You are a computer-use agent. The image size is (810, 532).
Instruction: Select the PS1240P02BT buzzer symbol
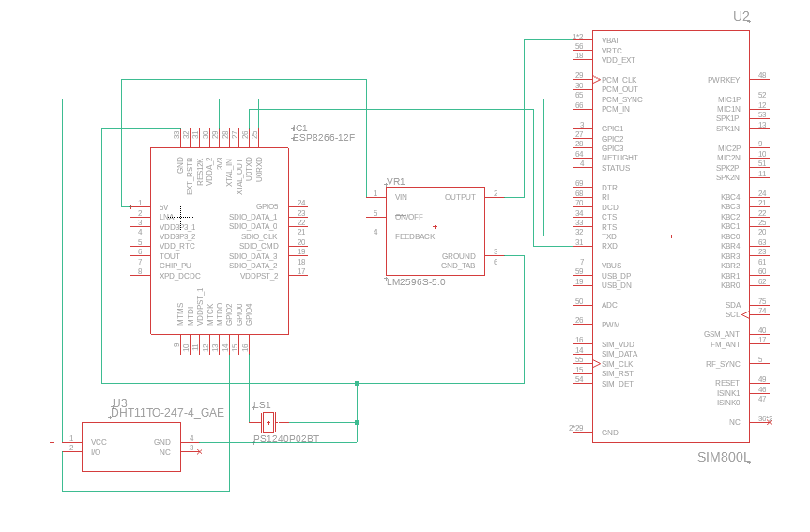pyautogui.click(x=268, y=420)
